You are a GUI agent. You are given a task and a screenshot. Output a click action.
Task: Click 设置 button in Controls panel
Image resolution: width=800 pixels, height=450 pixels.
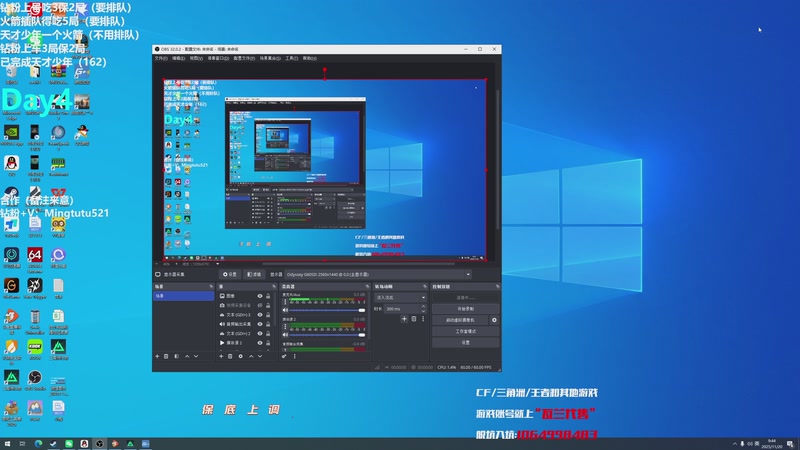pos(465,342)
